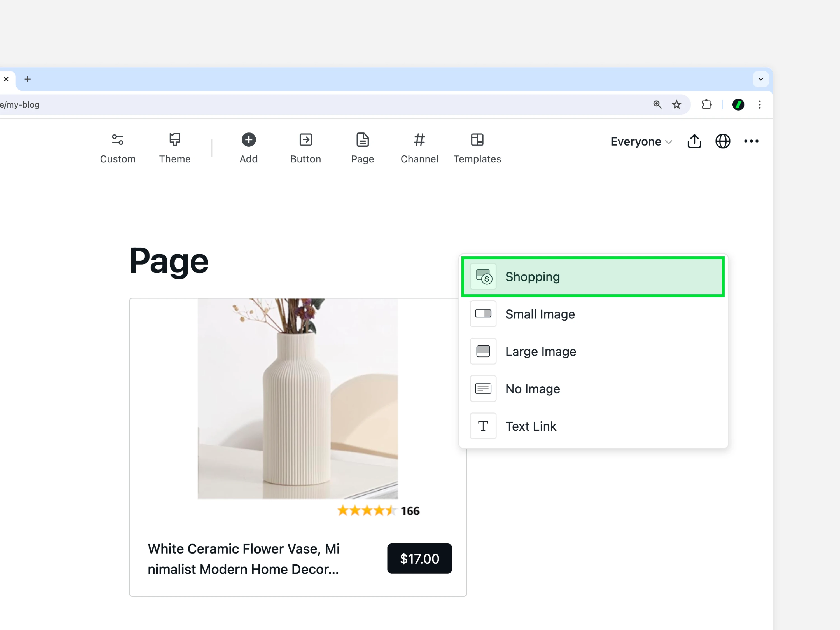Image resolution: width=840 pixels, height=630 pixels.
Task: Bookmark this page with the star icon
Action: pyautogui.click(x=676, y=104)
